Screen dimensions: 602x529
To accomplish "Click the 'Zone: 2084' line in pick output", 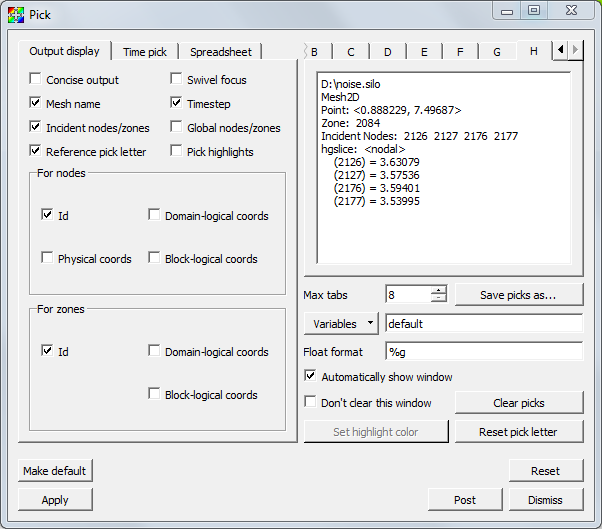I will point(351,123).
